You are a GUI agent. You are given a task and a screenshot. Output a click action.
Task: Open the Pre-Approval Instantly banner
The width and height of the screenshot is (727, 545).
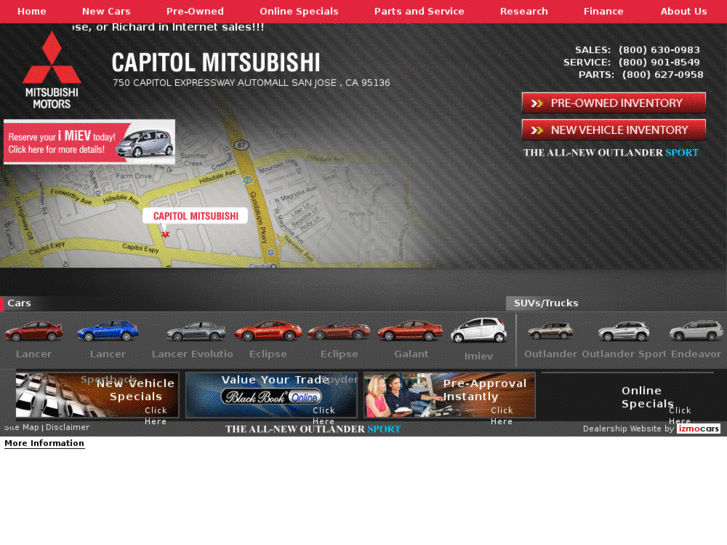[449, 395]
